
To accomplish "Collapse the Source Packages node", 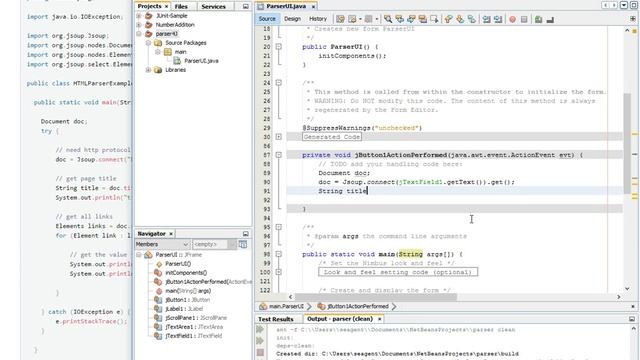I will (x=149, y=43).
